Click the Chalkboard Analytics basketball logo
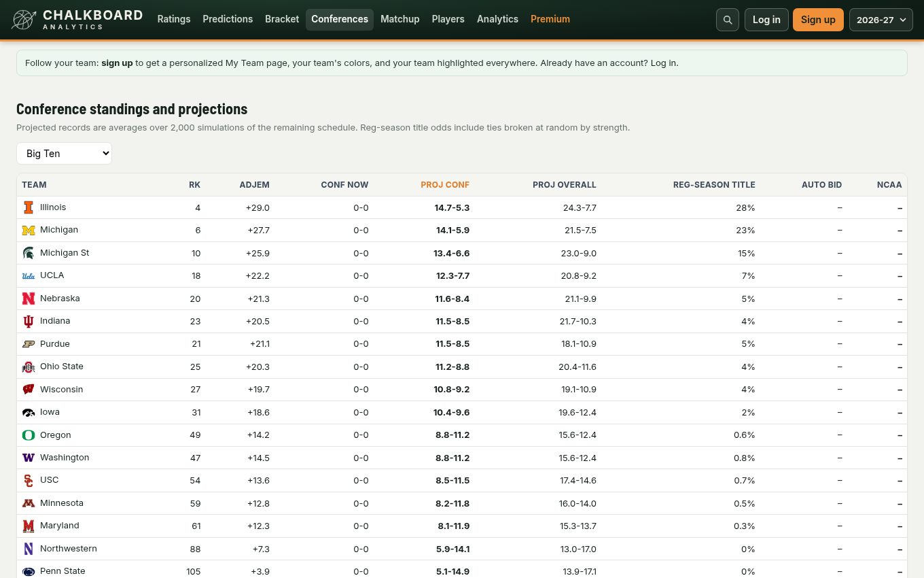 (24, 20)
